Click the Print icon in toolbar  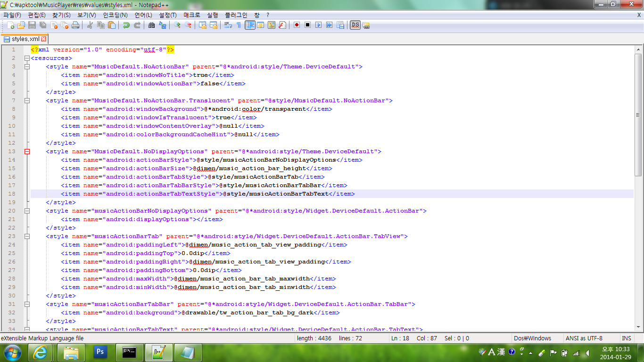pos(75,25)
